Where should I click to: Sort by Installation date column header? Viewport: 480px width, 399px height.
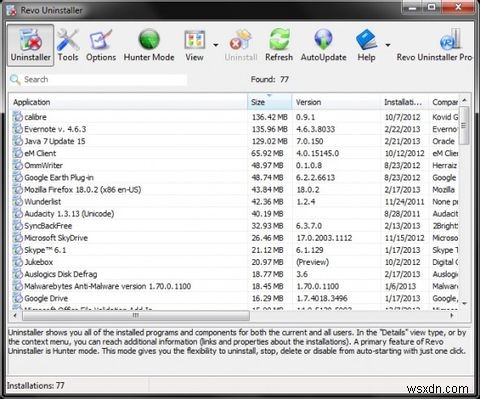pyautogui.click(x=404, y=102)
